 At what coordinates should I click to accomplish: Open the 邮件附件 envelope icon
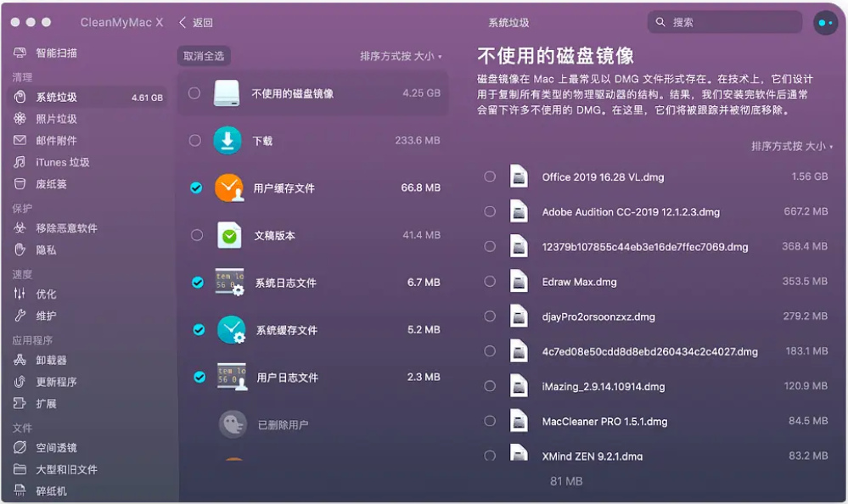[20, 140]
